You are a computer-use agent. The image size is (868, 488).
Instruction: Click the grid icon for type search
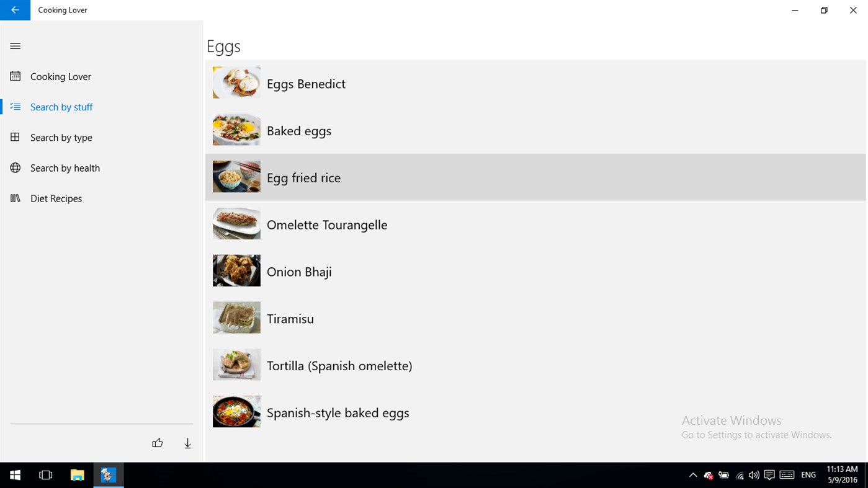tap(16, 137)
